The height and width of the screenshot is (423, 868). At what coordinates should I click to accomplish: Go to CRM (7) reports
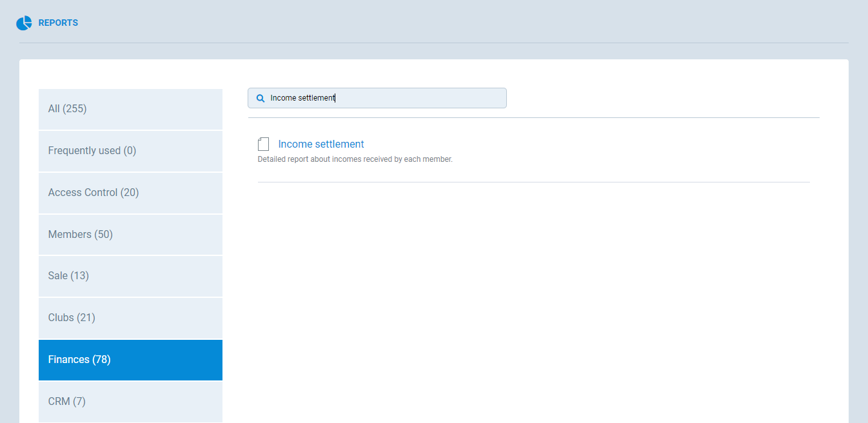pos(130,402)
